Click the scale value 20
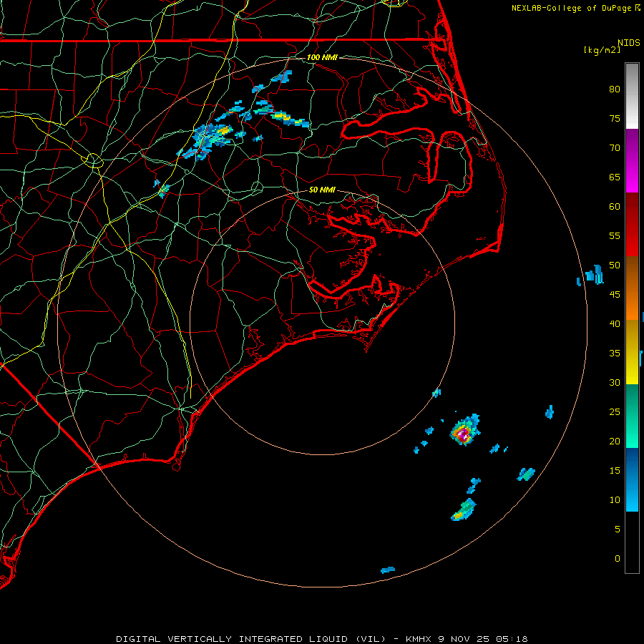Viewport: 644px width, 644px height. point(615,441)
